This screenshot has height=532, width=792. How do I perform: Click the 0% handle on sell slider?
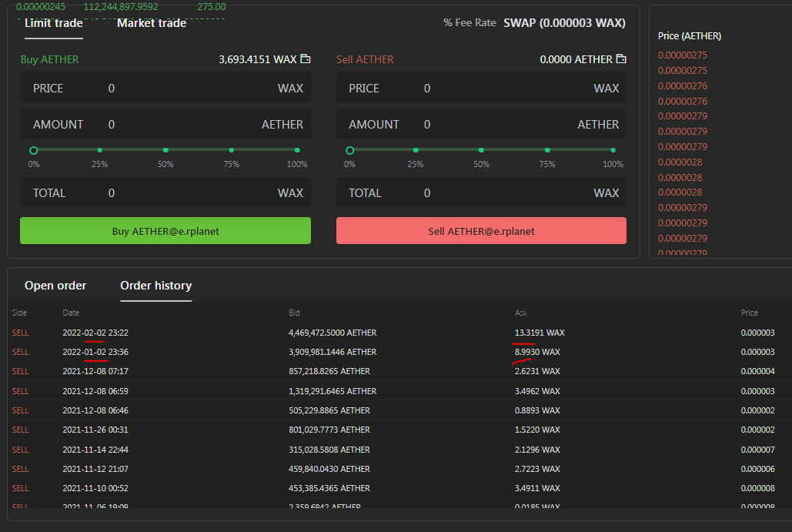click(349, 150)
